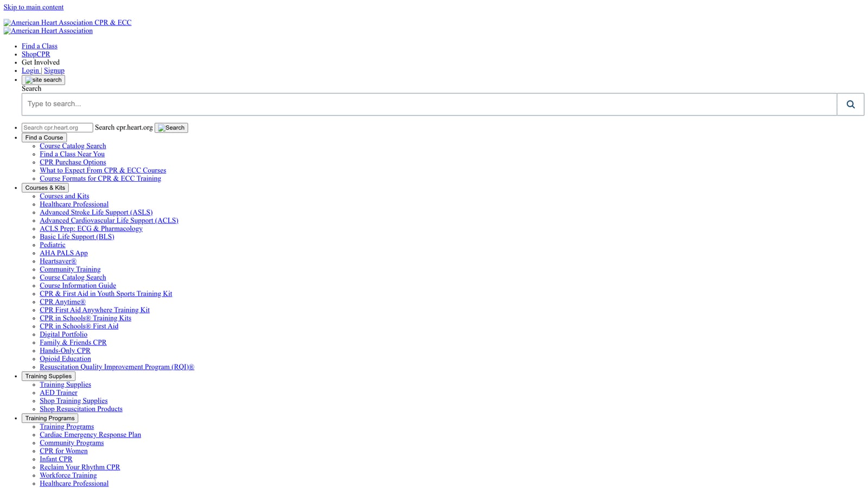The image size is (868, 488).
Task: Click the Search button beside cpr.heart.org field
Action: [x=171, y=128]
